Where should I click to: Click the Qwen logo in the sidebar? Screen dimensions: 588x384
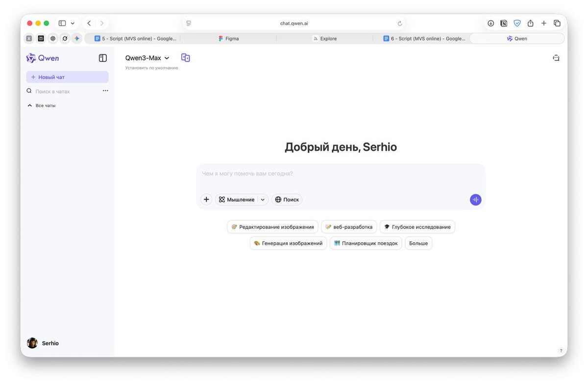click(x=43, y=58)
